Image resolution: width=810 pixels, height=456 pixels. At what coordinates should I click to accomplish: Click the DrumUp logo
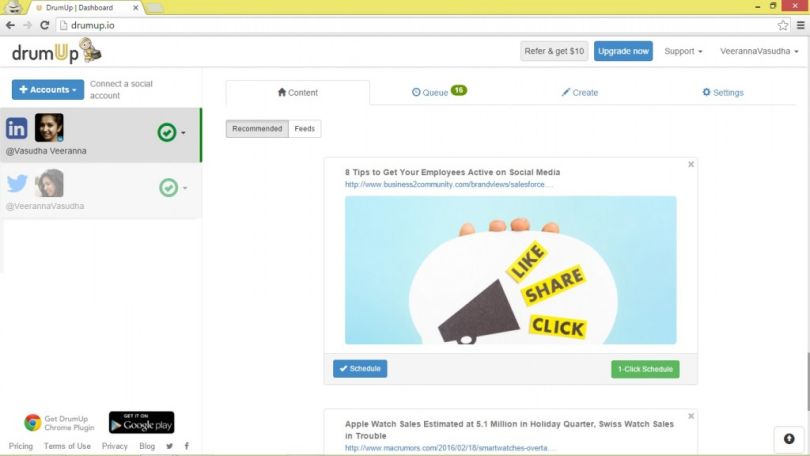[x=57, y=51]
